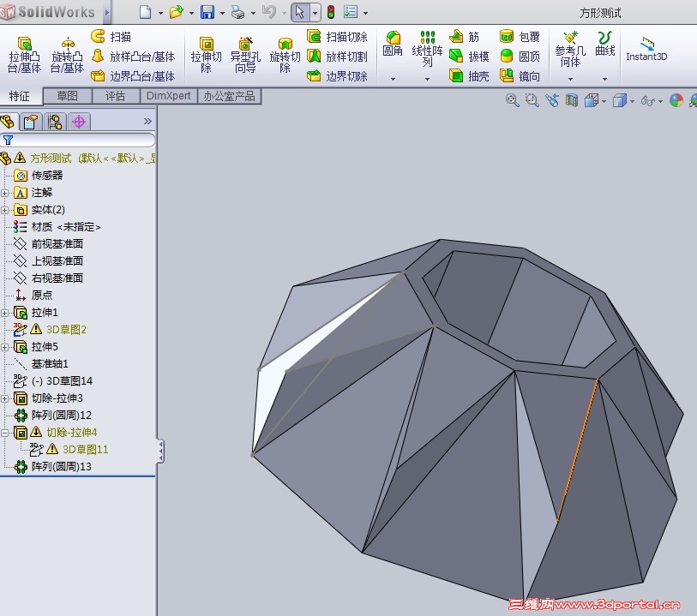Click the 曲线 curves tool
Screen dimensions: 697x616
(605, 44)
